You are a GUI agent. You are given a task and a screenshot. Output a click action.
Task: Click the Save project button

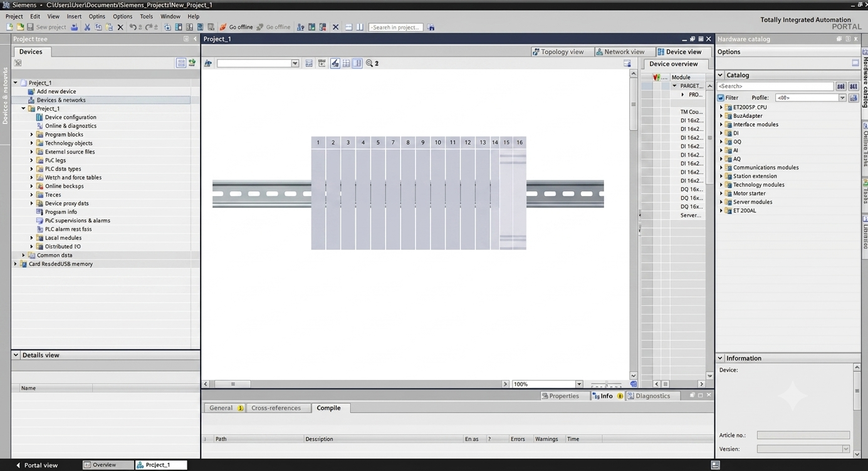pyautogui.click(x=46, y=27)
